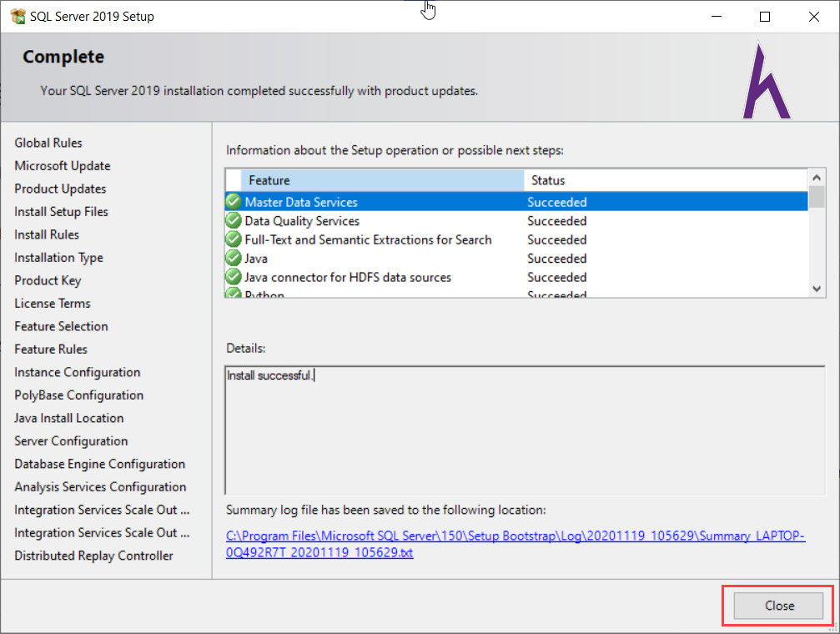Select the PolyBase Configuration step
The height and width of the screenshot is (634, 840).
(78, 395)
